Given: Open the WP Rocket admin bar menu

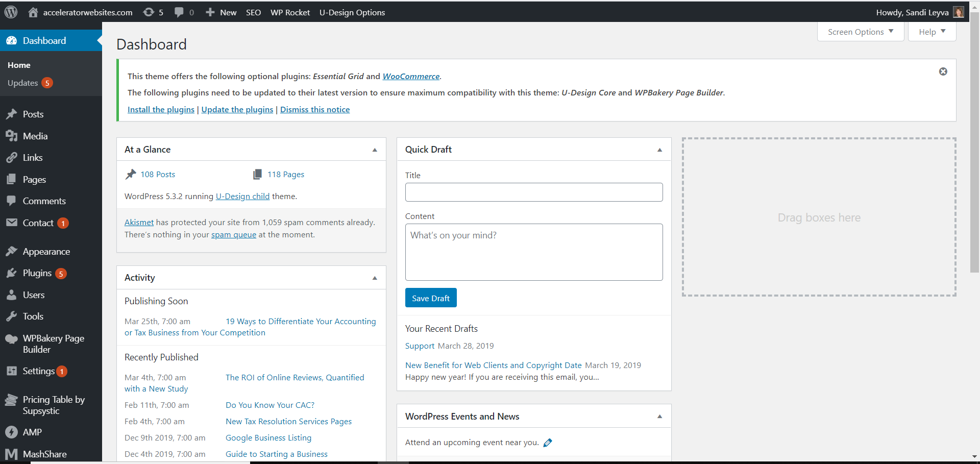Looking at the screenshot, I should tap(290, 12).
